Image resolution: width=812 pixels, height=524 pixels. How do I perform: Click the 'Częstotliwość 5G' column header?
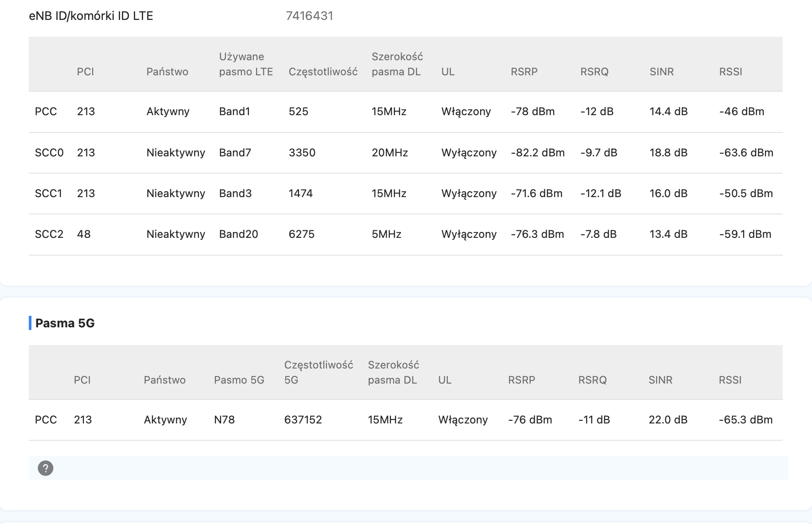319,373
